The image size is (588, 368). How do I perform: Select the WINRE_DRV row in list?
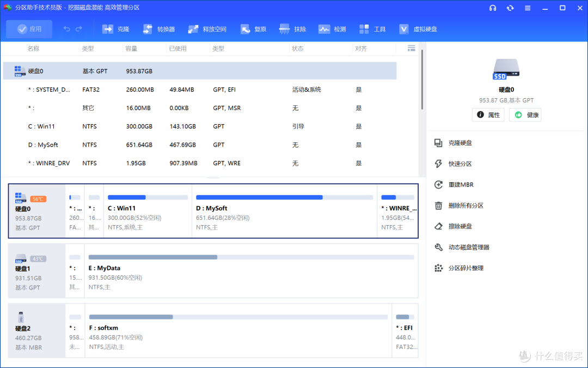(199, 163)
